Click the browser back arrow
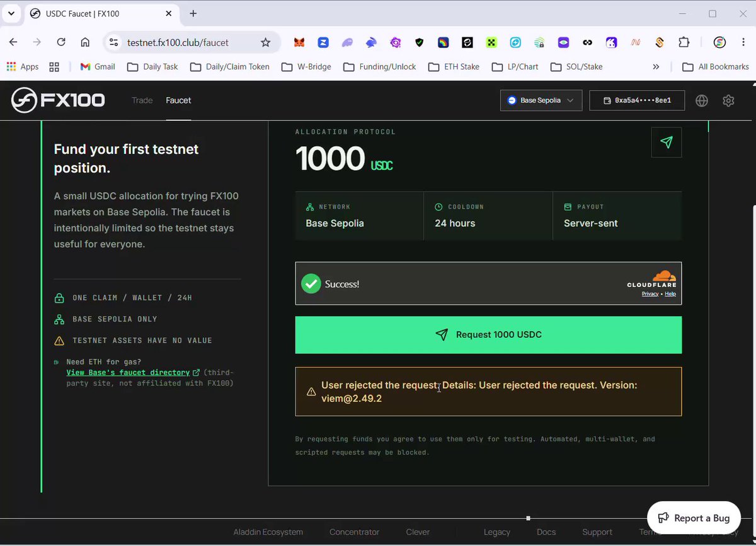This screenshot has height=546, width=756. (13, 42)
